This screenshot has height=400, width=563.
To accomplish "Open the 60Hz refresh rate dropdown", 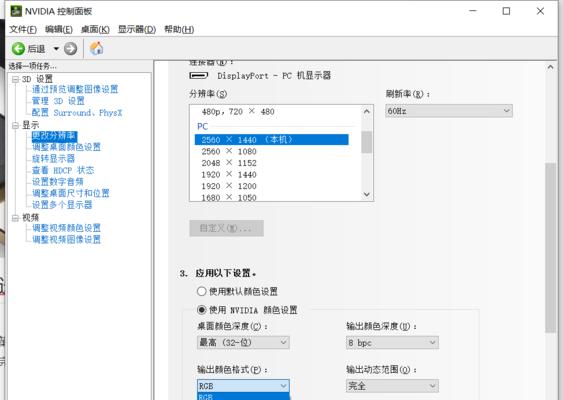I will [x=449, y=111].
